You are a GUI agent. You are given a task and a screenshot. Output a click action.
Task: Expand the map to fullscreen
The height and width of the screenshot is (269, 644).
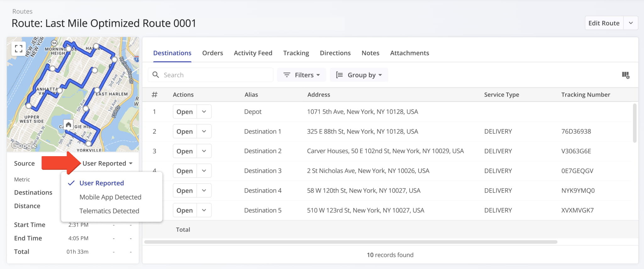pyautogui.click(x=19, y=48)
